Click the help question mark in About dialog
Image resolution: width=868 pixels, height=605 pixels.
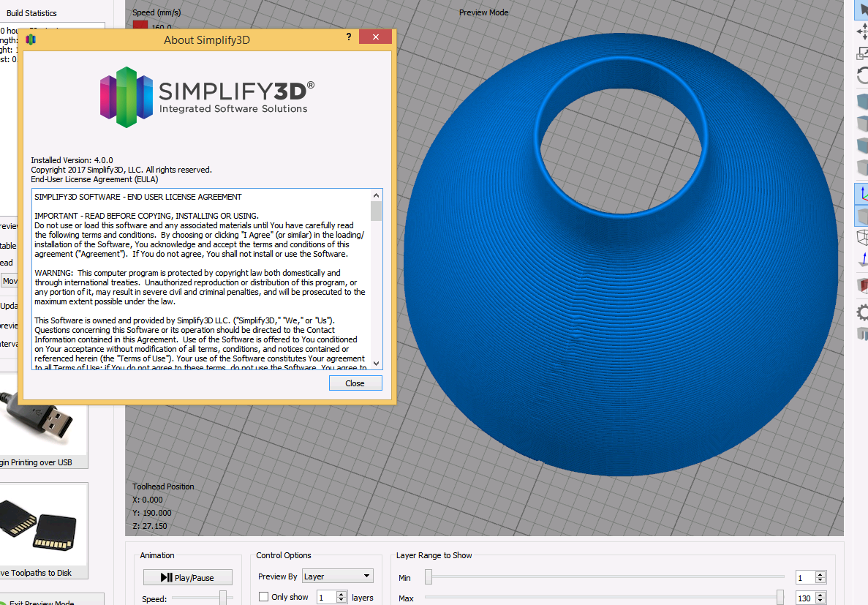(349, 37)
